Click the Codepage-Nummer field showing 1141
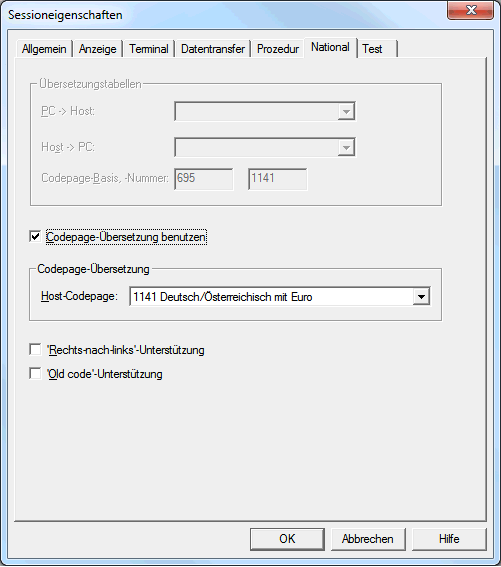The width and height of the screenshot is (501, 567). [277, 179]
